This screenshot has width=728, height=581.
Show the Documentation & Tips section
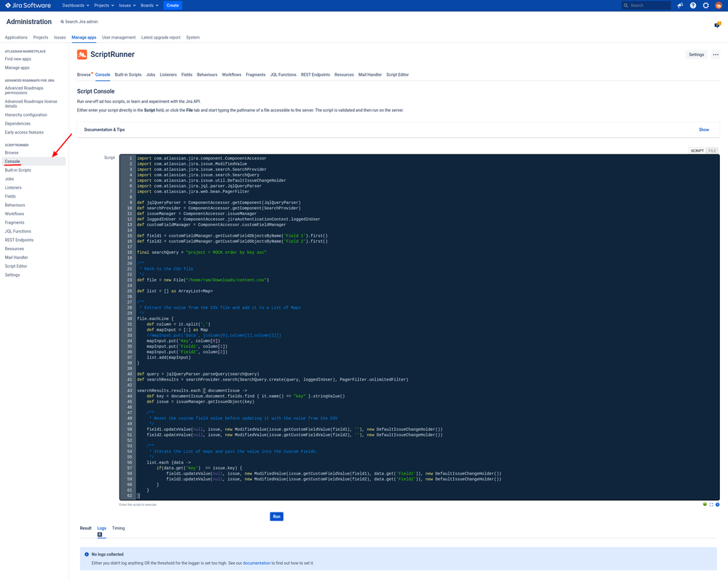click(703, 129)
